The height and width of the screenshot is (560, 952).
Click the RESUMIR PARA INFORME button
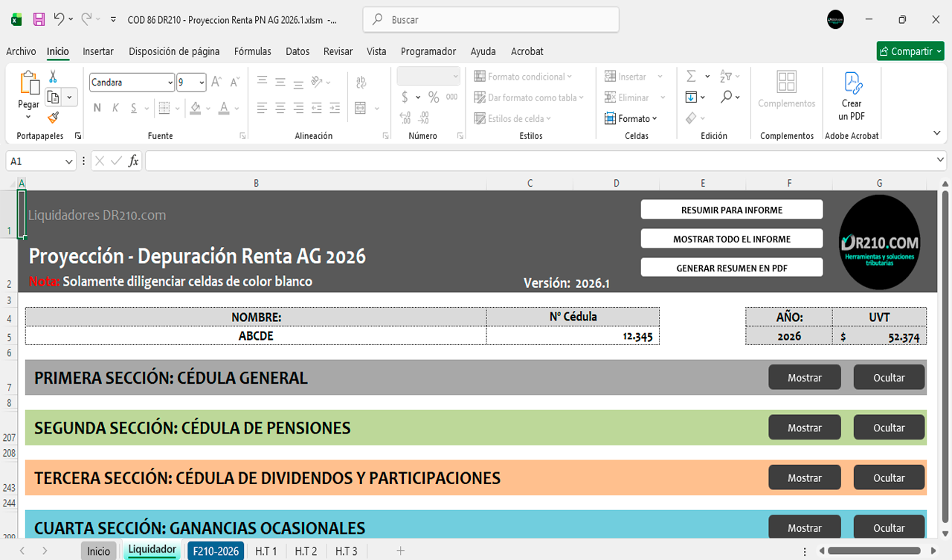tap(732, 210)
